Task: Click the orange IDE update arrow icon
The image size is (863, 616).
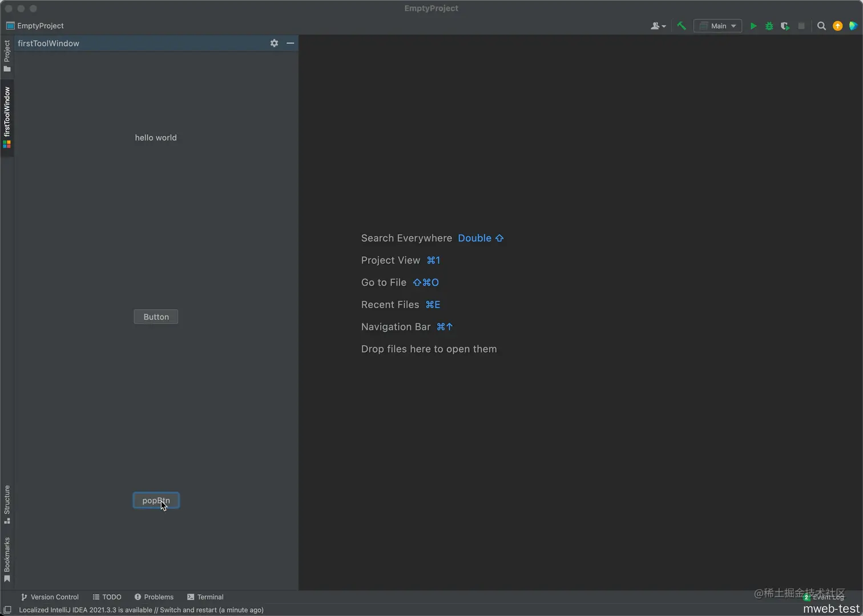Action: tap(837, 26)
